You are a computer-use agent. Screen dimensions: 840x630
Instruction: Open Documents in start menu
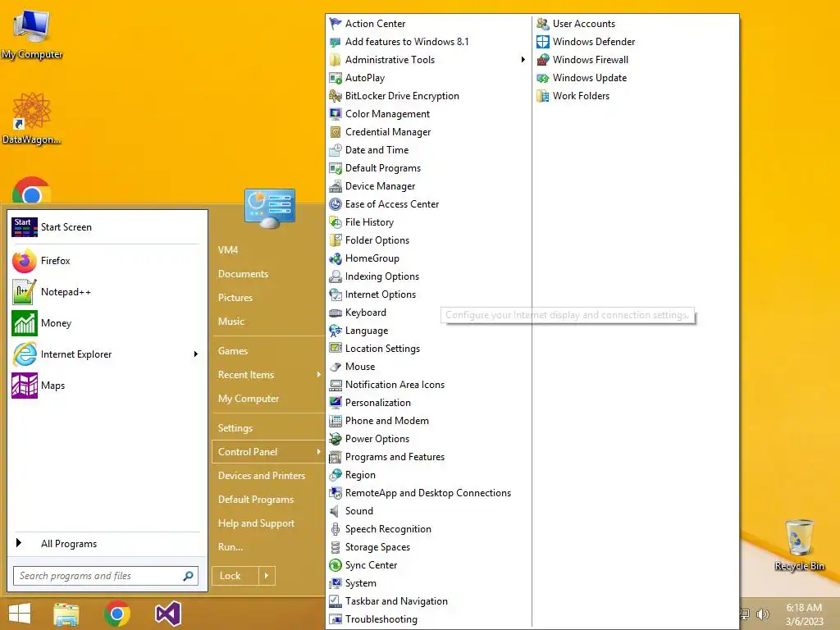(243, 274)
